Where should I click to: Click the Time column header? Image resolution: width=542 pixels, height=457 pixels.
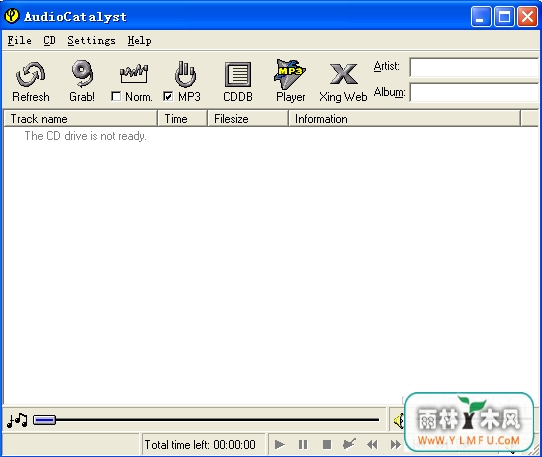(183, 119)
